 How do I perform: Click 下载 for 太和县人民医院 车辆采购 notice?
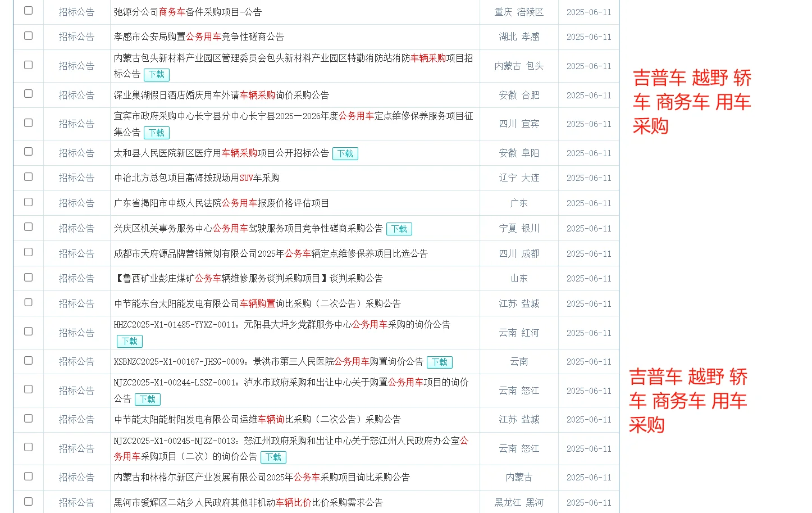pyautogui.click(x=345, y=153)
